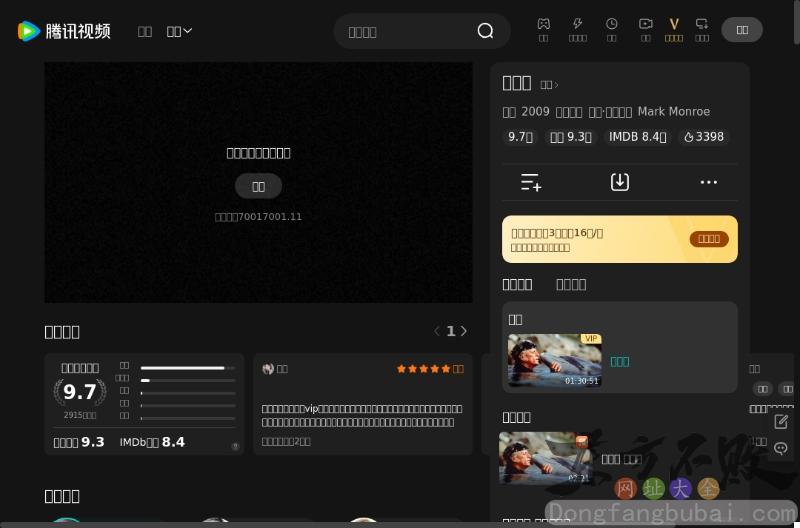The height and width of the screenshot is (528, 800).
Task: Click the edit note icon at right edge
Action: pos(781,421)
